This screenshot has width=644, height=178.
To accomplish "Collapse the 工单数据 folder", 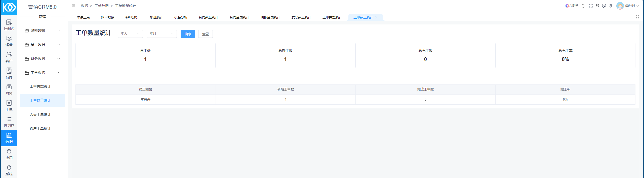I will pos(42,73).
